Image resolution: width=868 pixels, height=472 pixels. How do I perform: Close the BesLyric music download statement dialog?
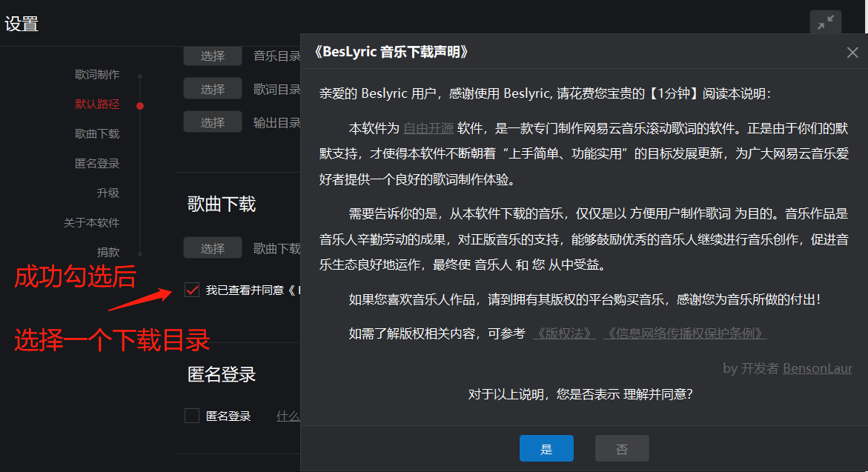[x=852, y=53]
